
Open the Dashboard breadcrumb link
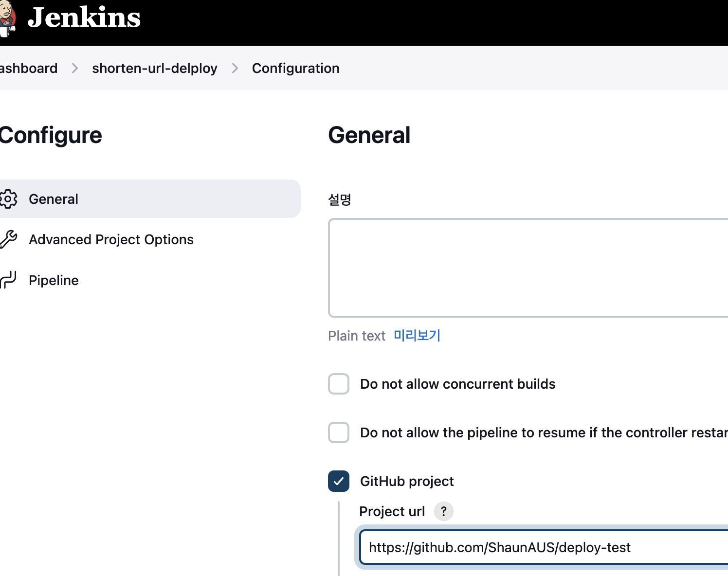tap(28, 68)
